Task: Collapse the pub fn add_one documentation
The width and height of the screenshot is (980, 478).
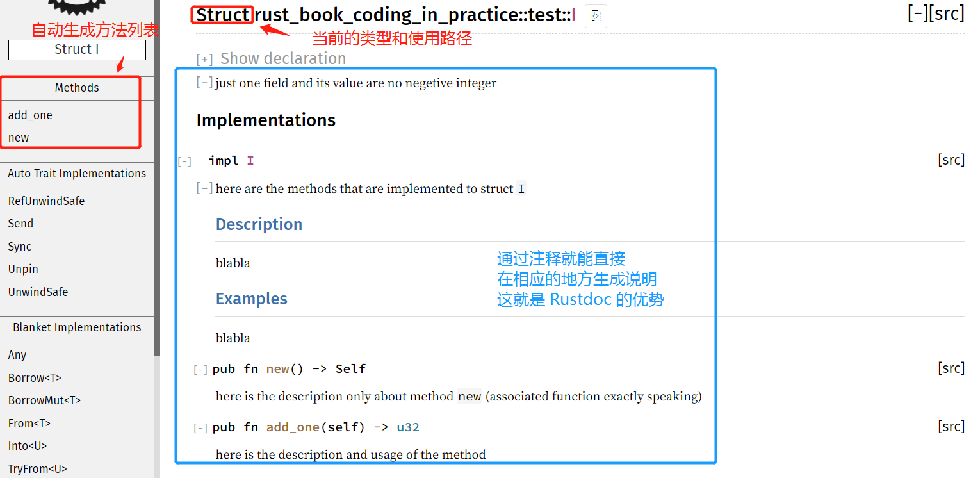Action: [x=200, y=428]
